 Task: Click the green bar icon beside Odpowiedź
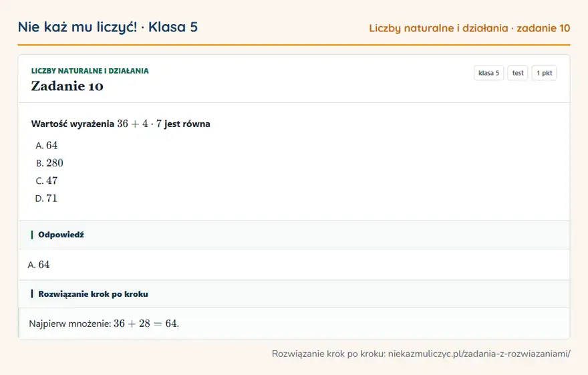tap(32, 235)
